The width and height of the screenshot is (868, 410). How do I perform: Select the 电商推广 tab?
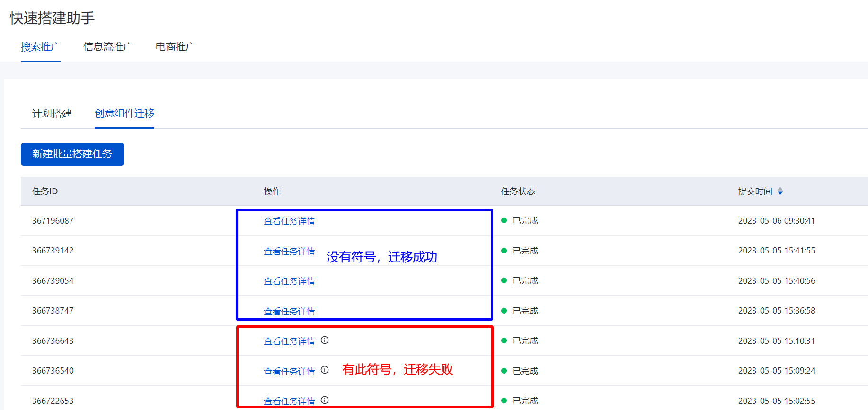click(175, 46)
